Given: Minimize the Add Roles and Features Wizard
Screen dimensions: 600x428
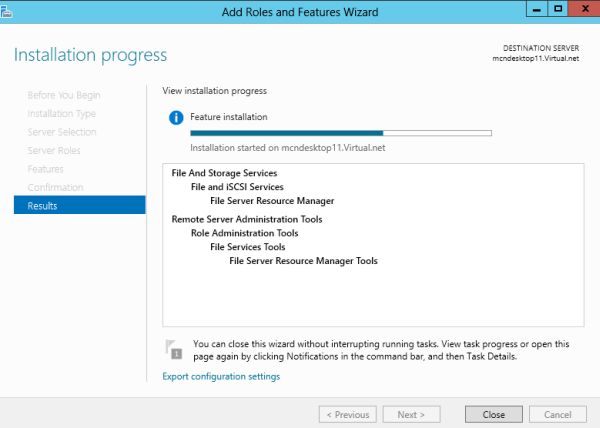Looking at the screenshot, I should (537, 9).
